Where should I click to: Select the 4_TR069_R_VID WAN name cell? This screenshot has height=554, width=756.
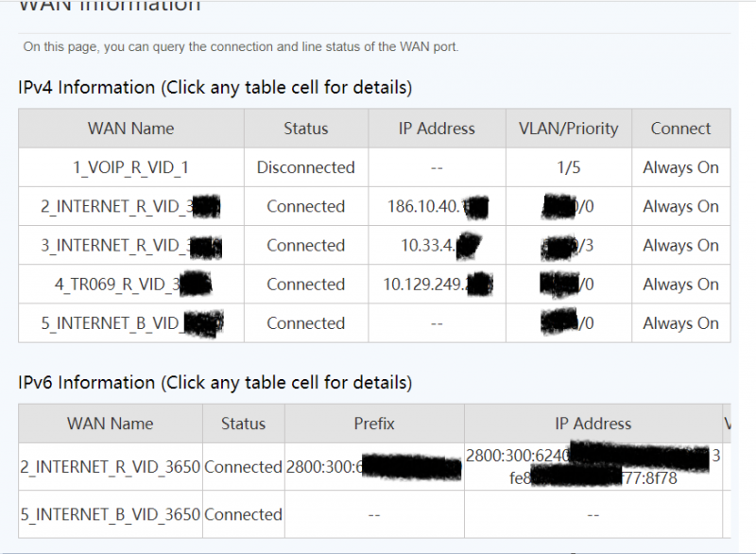pos(131,285)
